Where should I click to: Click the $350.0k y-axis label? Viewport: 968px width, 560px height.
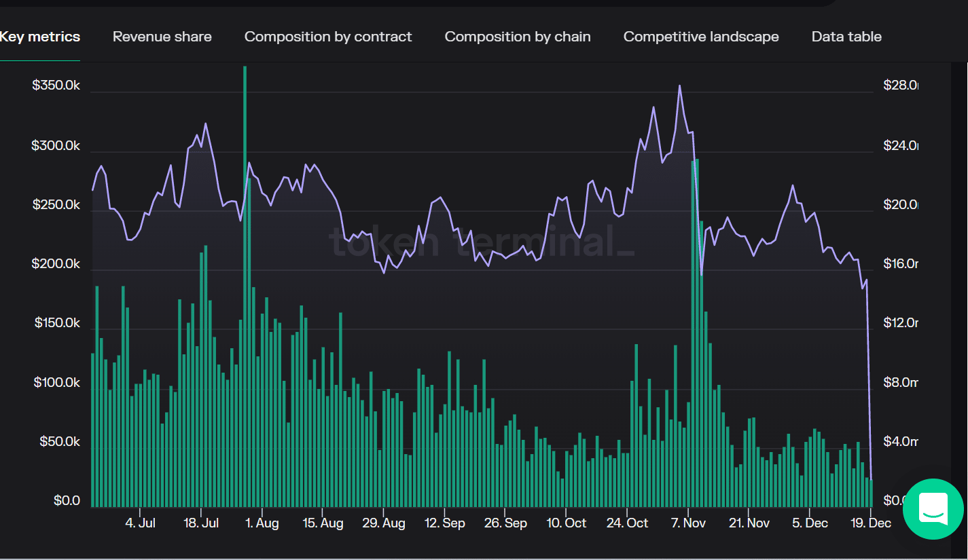(56, 86)
